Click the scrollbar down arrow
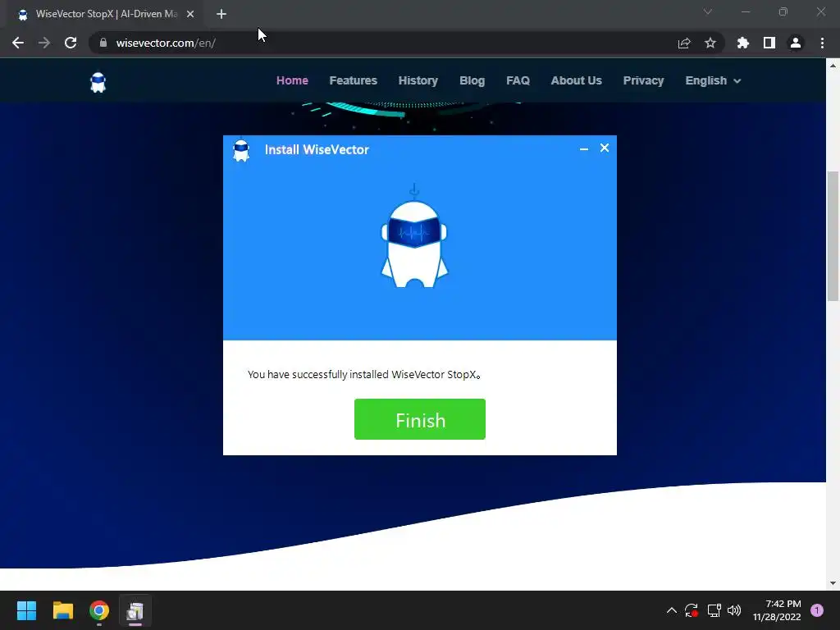The height and width of the screenshot is (630, 840). coord(833,583)
